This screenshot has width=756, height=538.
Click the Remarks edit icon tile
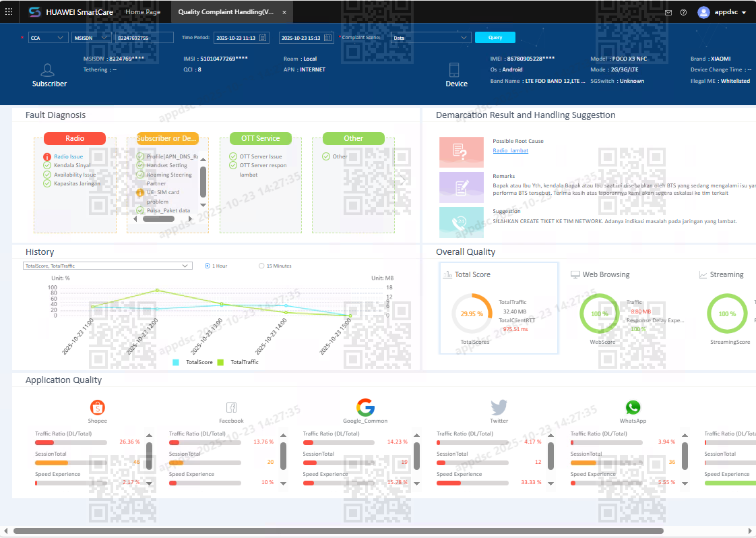(462, 187)
